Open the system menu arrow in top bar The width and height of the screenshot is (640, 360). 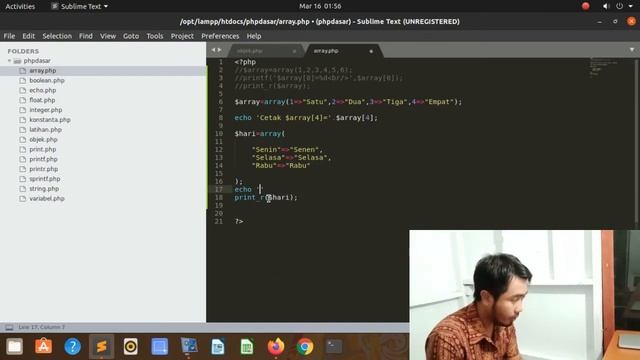click(x=631, y=6)
